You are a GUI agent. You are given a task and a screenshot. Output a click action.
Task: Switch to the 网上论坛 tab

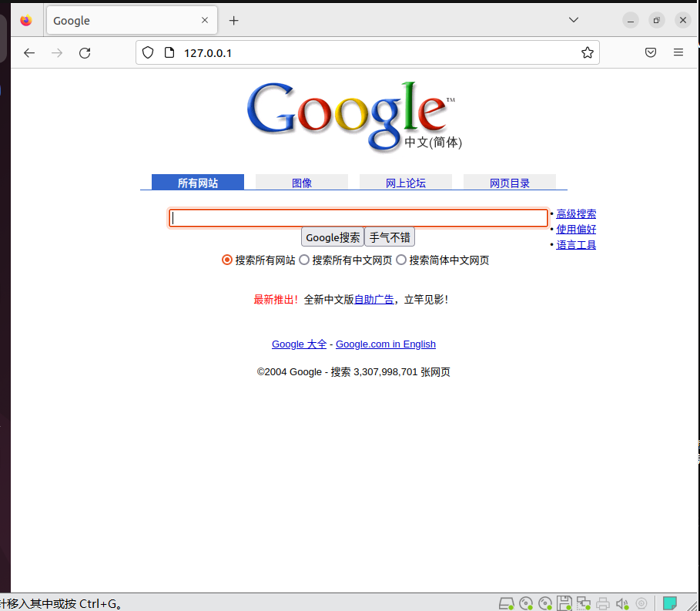(x=406, y=183)
